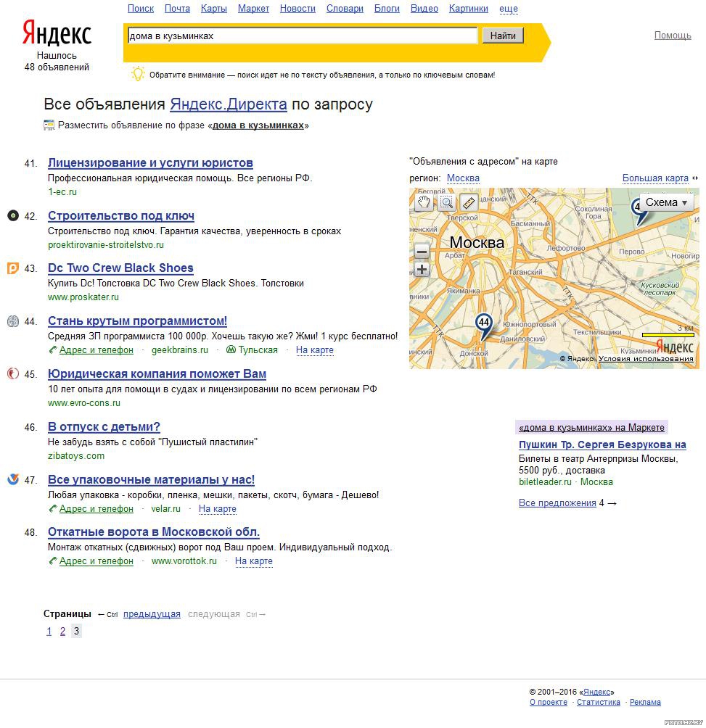Open the Большая карта link
Viewport: 706px width, 728px height.
click(x=655, y=178)
